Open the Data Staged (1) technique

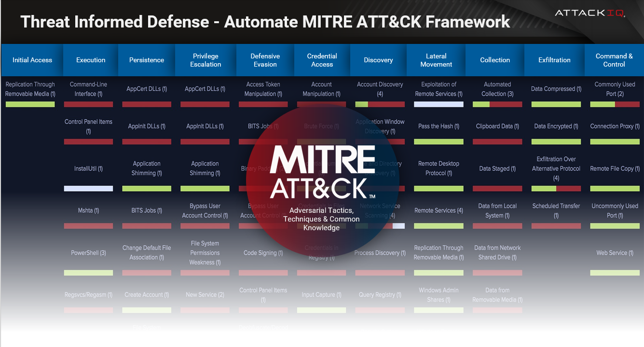[x=497, y=168]
